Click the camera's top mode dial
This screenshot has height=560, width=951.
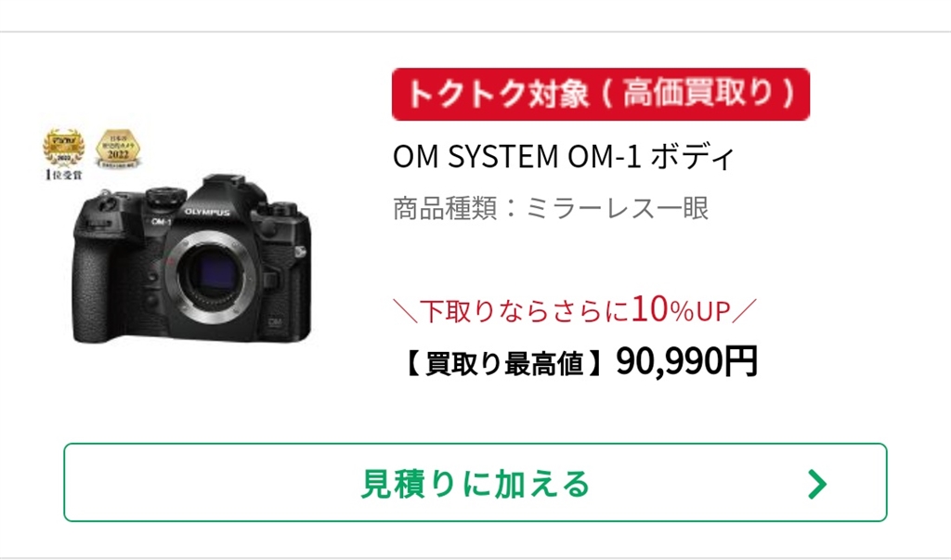[166, 197]
